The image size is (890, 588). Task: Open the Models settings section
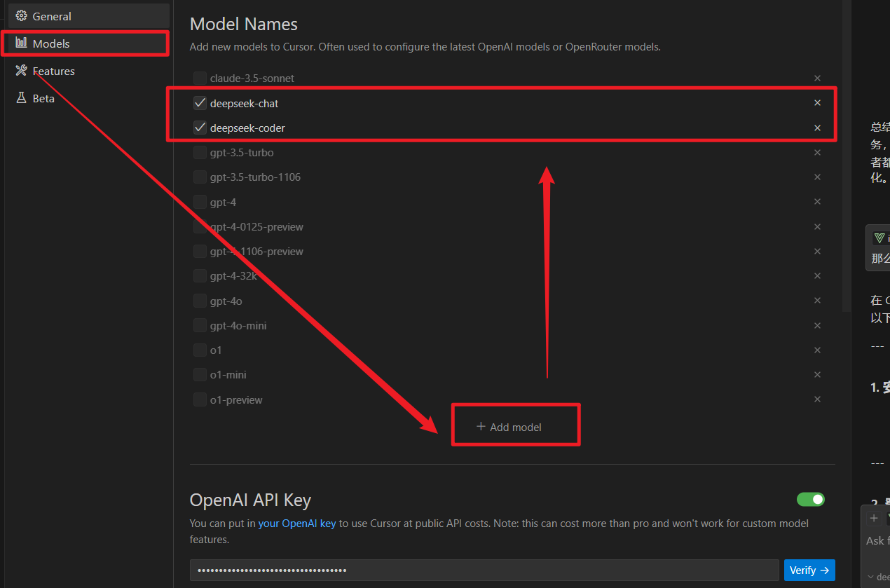[51, 43]
